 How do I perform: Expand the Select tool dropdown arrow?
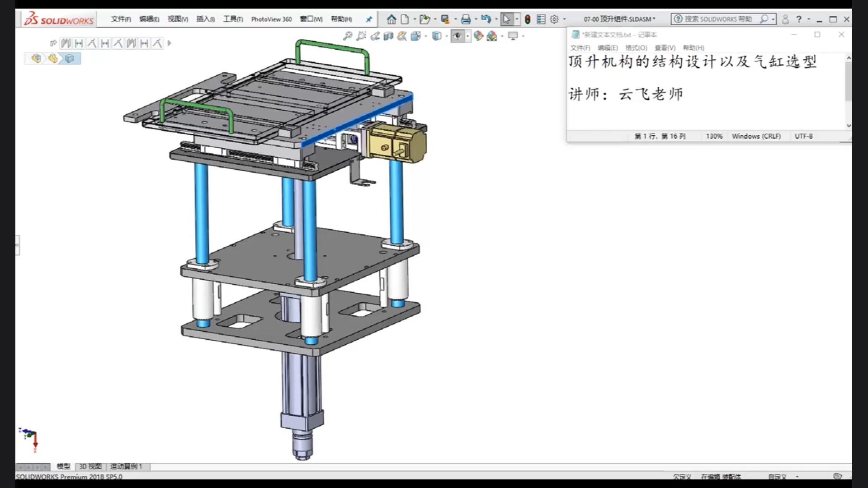click(517, 19)
